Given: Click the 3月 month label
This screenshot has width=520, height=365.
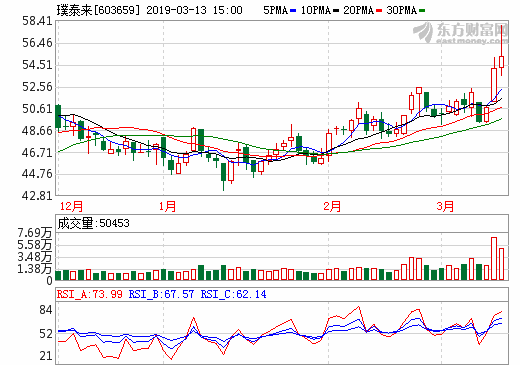Looking at the screenshot, I should click(445, 206).
